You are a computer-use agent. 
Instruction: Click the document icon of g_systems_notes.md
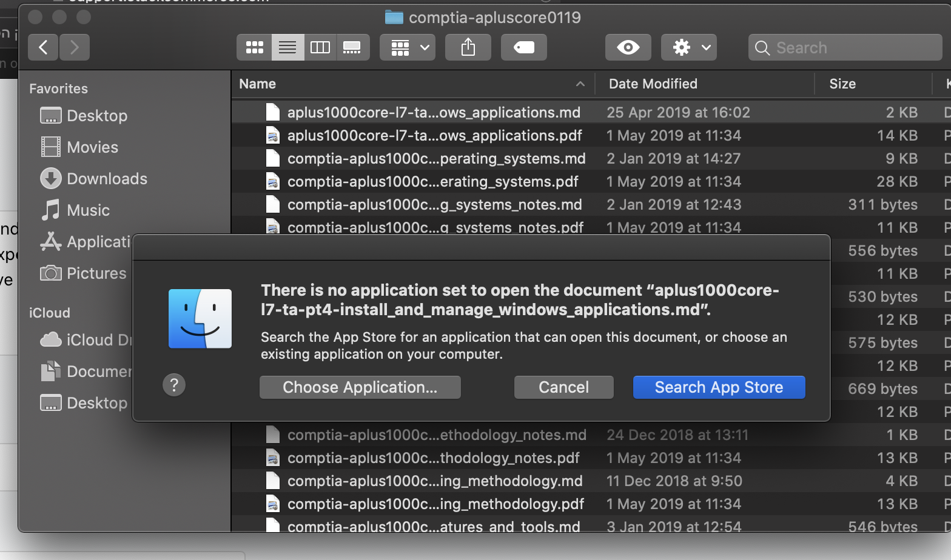coord(273,204)
